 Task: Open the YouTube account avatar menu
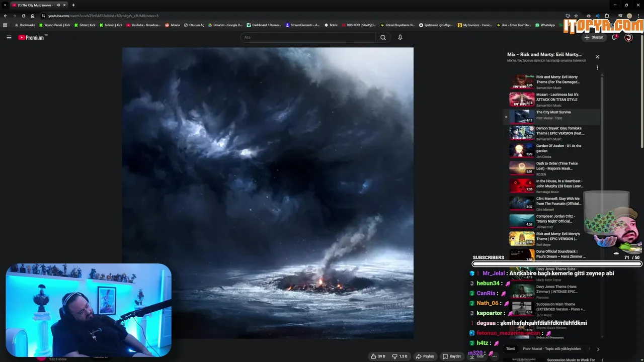click(628, 37)
